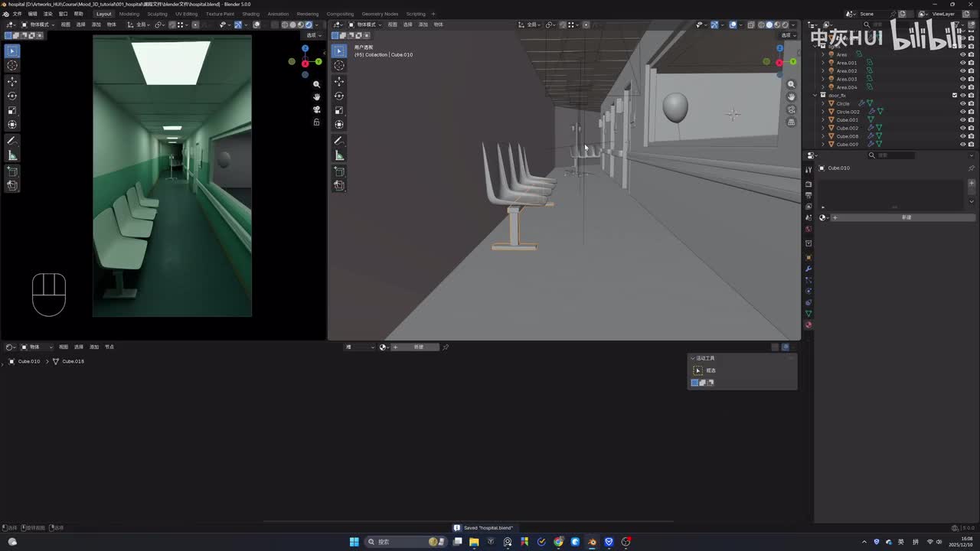This screenshot has height=551, width=980.
Task: Select the Move tool in left viewport
Action: coord(12,81)
